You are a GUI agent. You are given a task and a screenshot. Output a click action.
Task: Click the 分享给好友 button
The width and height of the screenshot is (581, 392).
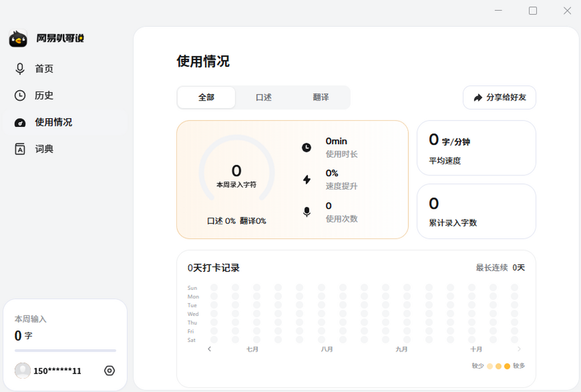(x=499, y=97)
